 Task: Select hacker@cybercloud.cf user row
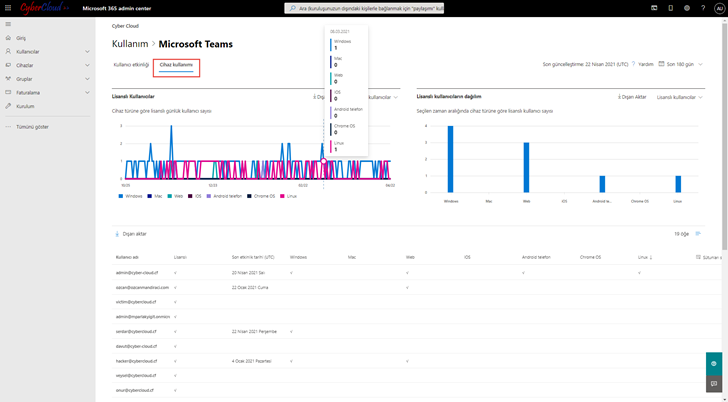point(416,361)
